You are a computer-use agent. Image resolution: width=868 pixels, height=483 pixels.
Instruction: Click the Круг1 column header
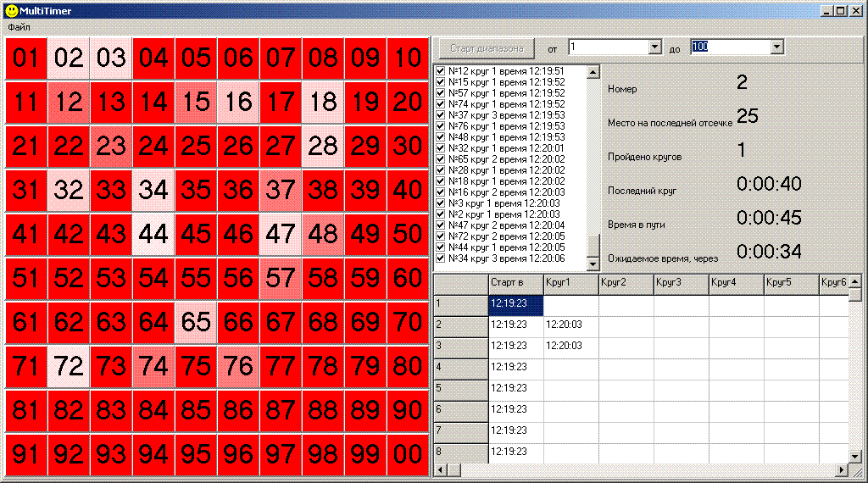pyautogui.click(x=570, y=282)
